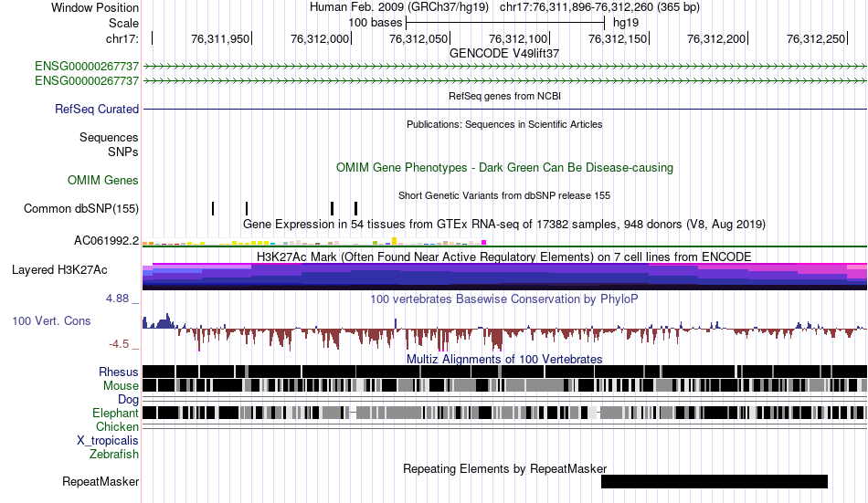Image resolution: width=868 pixels, height=503 pixels.
Task: Click the Elephant species label
Action: coord(115,414)
